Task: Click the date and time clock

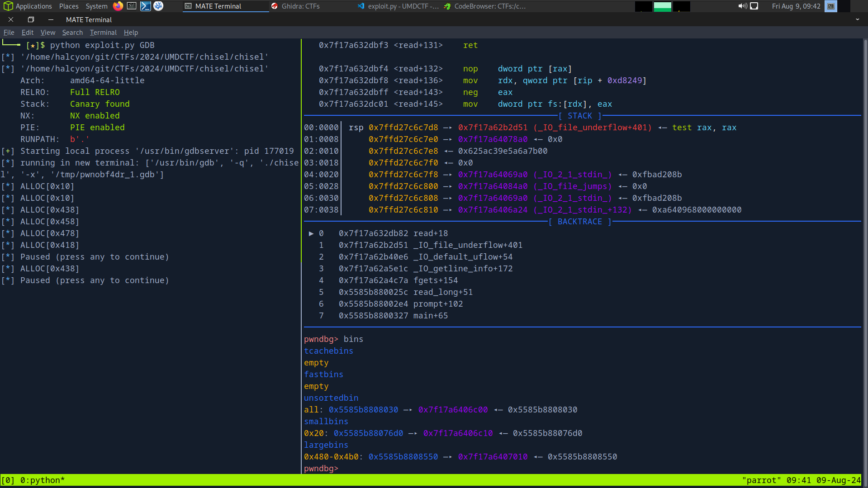Action: (796, 6)
